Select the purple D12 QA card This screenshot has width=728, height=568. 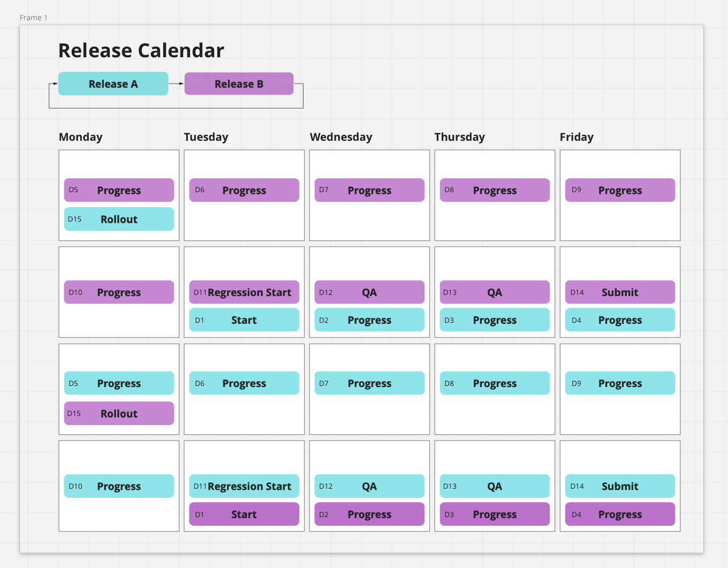pyautogui.click(x=369, y=292)
